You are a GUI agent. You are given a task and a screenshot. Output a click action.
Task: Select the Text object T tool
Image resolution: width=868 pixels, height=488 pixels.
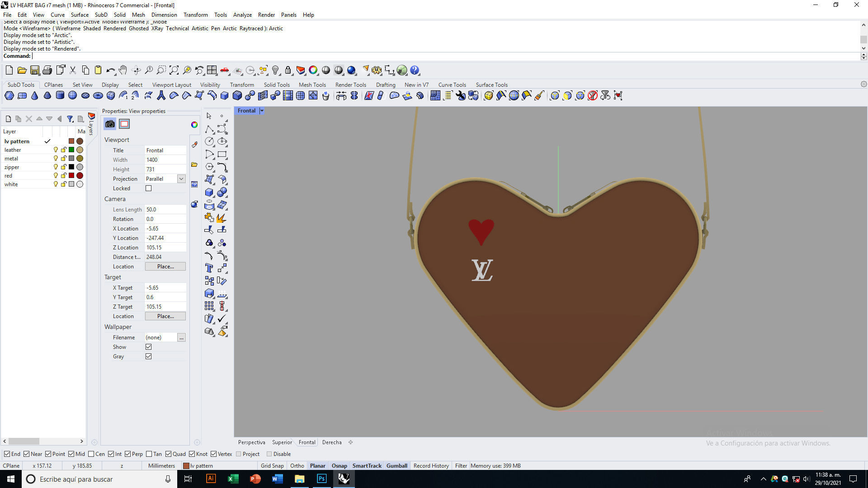pos(209,268)
